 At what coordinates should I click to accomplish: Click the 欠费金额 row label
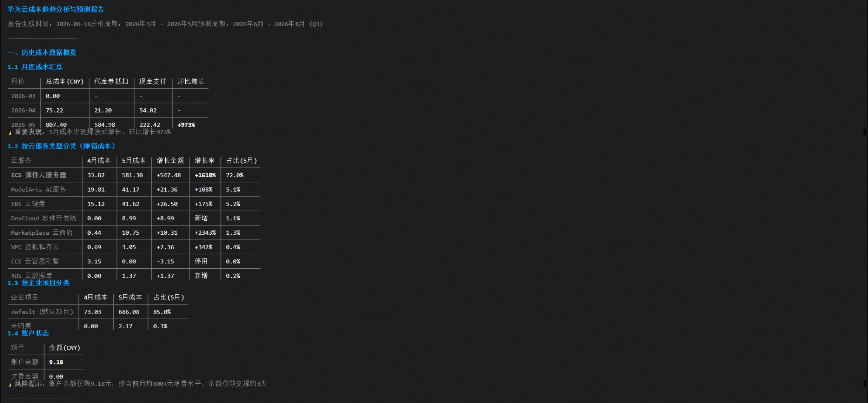coord(25,376)
